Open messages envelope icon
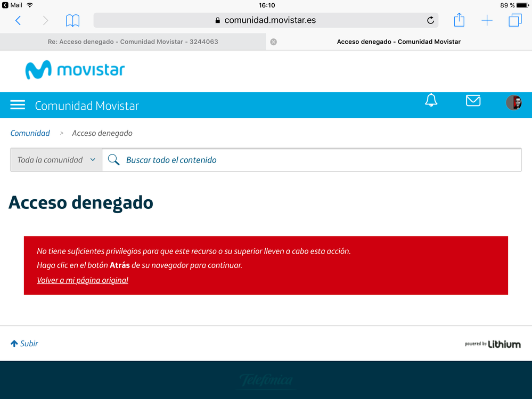The image size is (532, 399). 473,101
